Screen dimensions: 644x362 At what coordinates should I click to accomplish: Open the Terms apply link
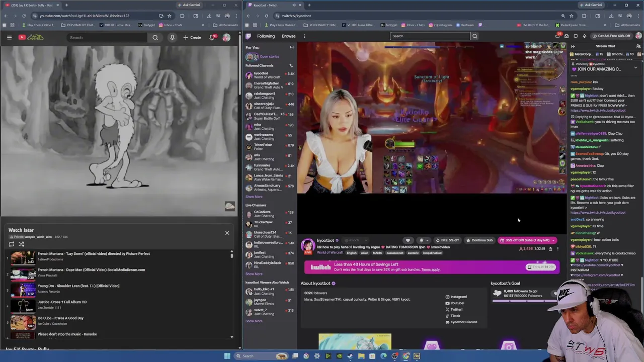[x=431, y=270]
